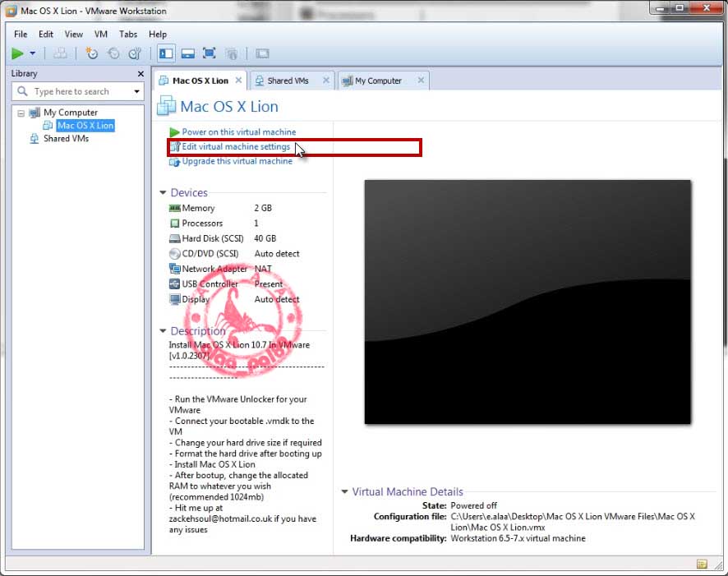This screenshot has height=576, width=728.
Task: Open the power options dropdown arrow in toolbar
Action: [x=33, y=53]
